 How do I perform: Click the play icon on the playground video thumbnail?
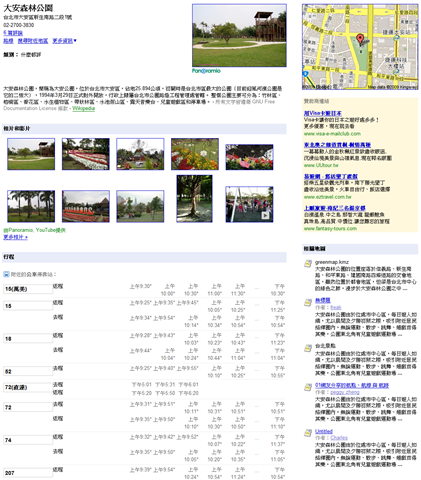click(x=265, y=215)
